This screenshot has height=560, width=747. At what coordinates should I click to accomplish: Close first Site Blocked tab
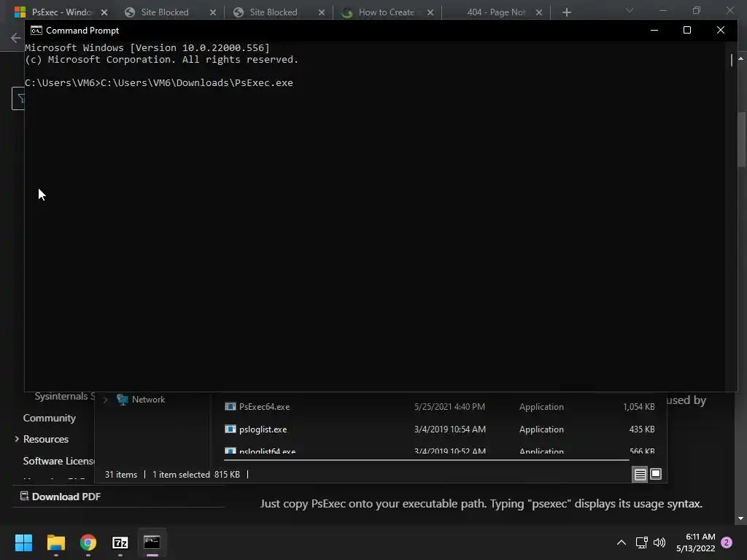point(213,12)
